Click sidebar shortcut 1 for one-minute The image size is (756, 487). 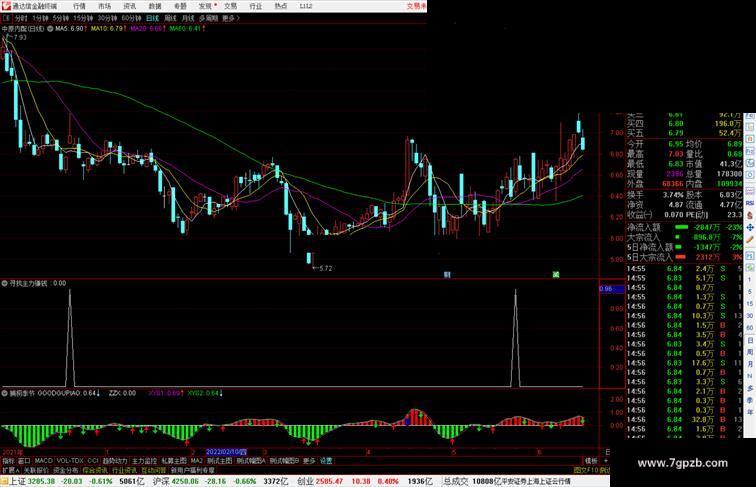point(750,280)
